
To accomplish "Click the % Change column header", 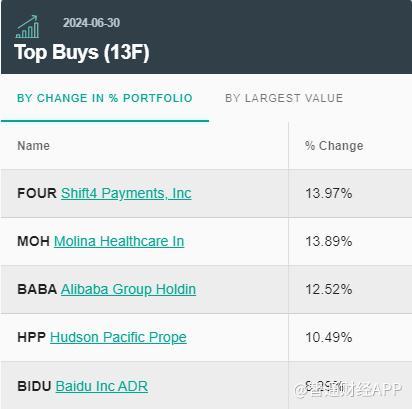I will tap(334, 146).
